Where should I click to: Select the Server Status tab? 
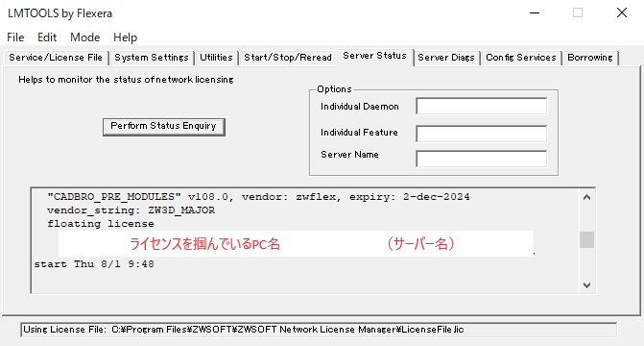[374, 57]
